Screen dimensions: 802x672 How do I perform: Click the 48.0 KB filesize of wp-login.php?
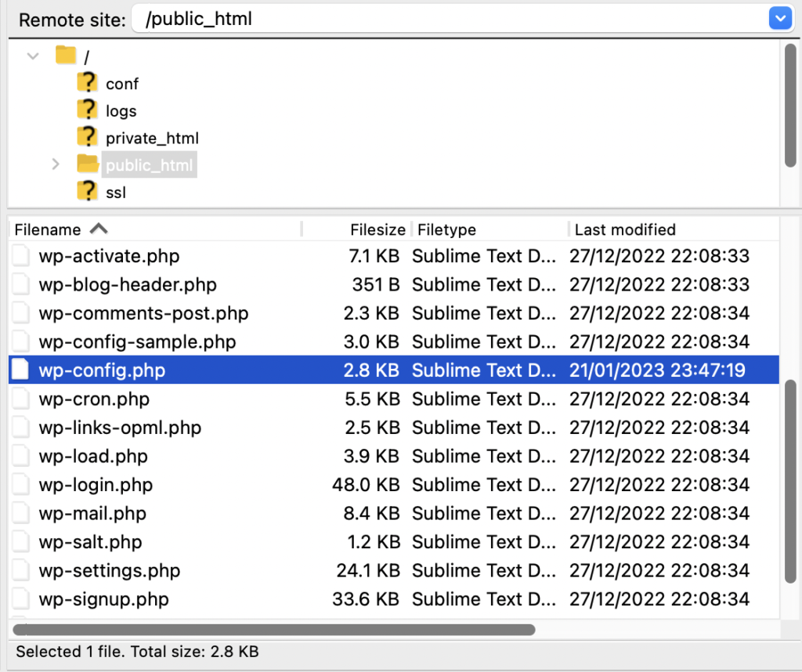click(x=366, y=484)
